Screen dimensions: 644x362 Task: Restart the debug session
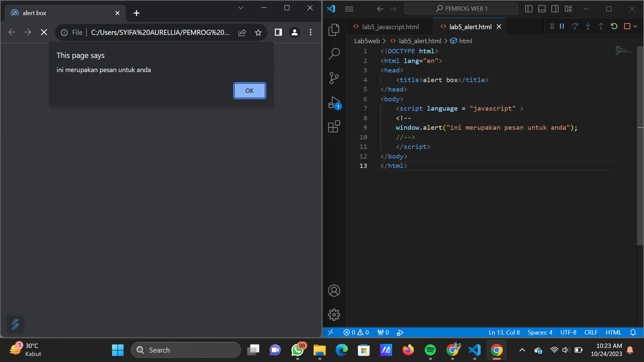click(x=614, y=26)
